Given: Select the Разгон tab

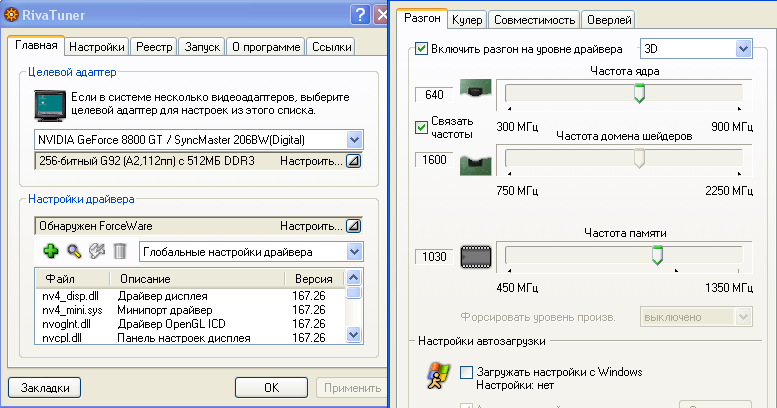Looking at the screenshot, I should (422, 18).
